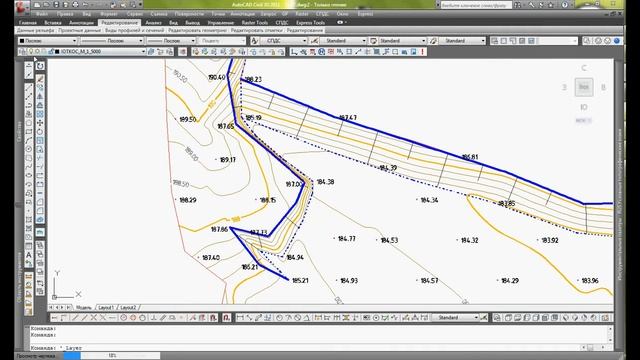Viewport: 640px width, 360px height.
Task: Click the Save icon in quick access toolbar
Action: [x=56, y=5]
